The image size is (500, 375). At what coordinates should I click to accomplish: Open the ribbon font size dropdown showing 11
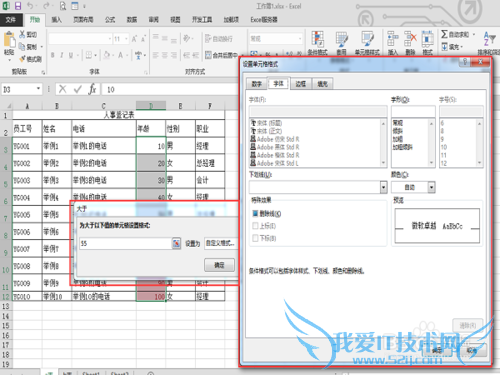coord(126,39)
